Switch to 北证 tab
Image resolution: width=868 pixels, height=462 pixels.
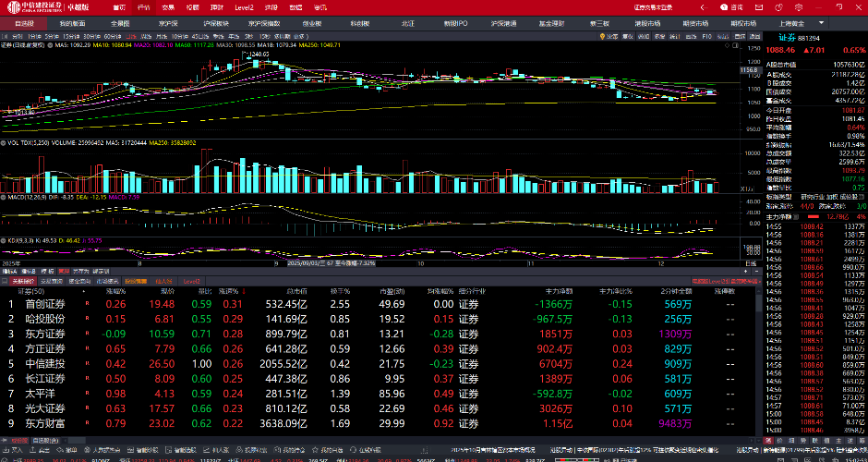(x=408, y=23)
